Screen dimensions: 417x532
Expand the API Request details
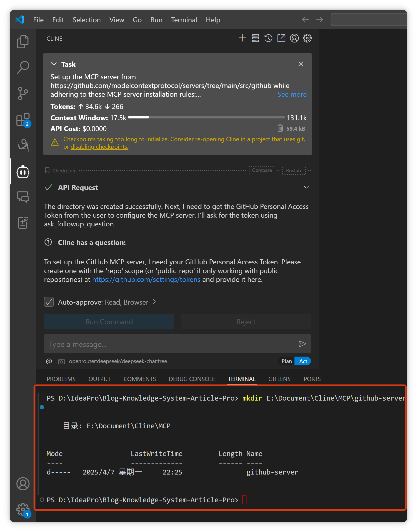(306, 187)
